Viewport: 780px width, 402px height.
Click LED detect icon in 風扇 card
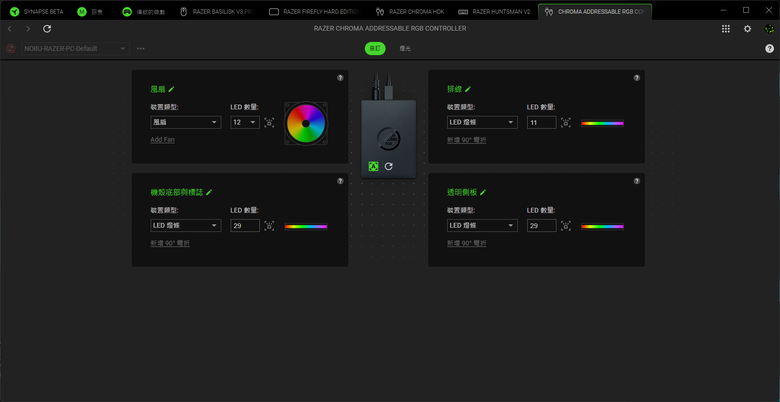click(269, 122)
